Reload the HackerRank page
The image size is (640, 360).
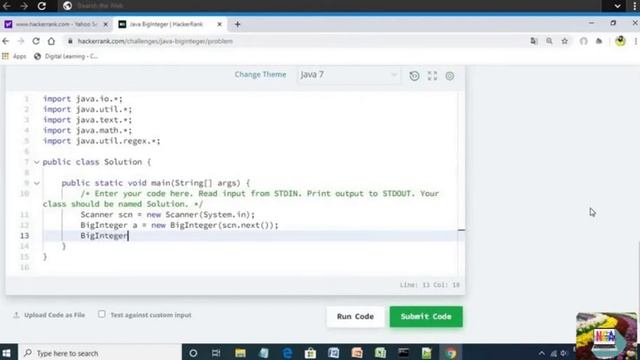[x=36, y=41]
